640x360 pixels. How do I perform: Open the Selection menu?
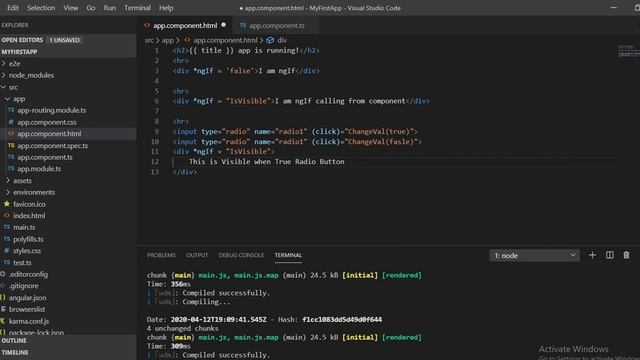(x=41, y=8)
